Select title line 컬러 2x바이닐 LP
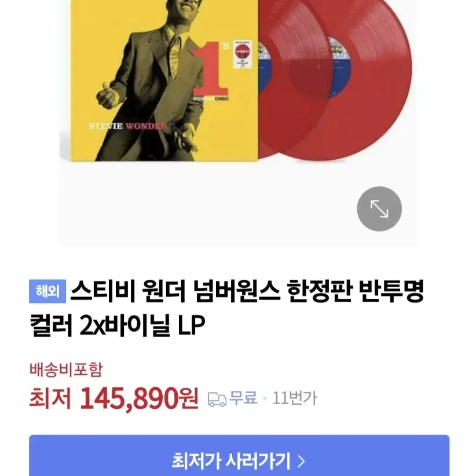 click(118, 325)
